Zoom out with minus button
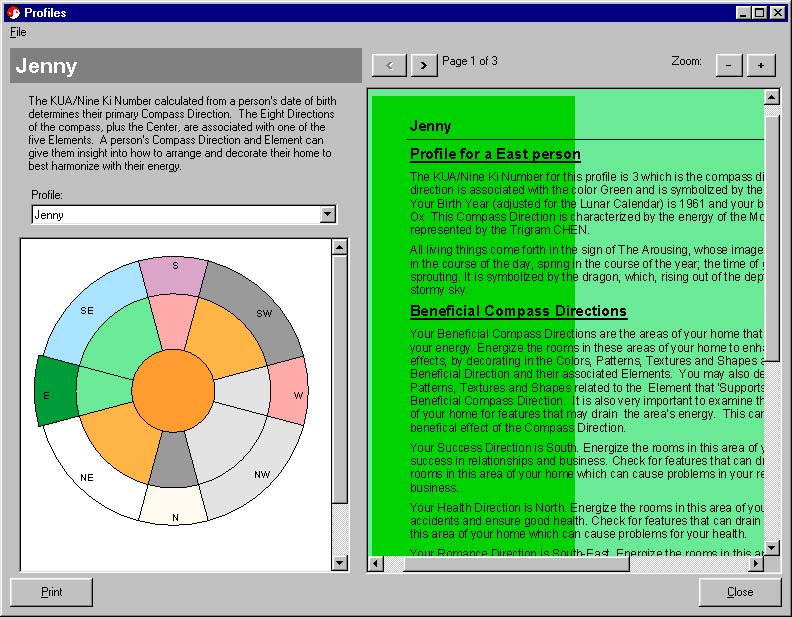This screenshot has width=792, height=617. (728, 65)
